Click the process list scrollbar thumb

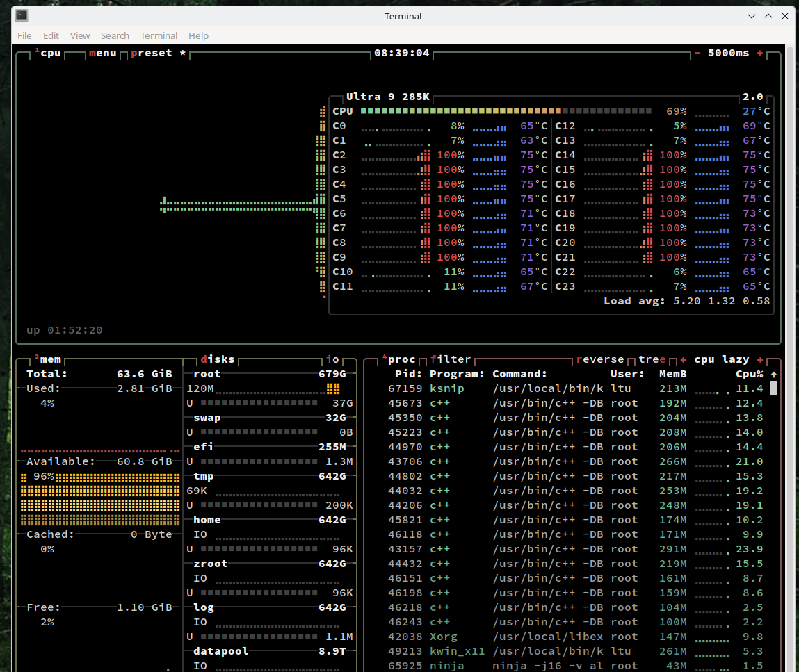click(x=774, y=388)
